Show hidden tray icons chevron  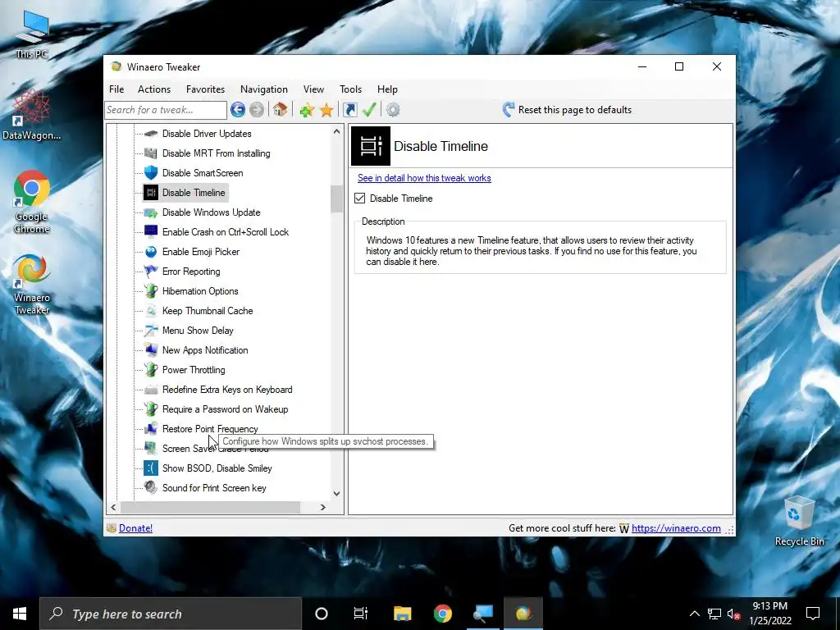[x=694, y=614]
